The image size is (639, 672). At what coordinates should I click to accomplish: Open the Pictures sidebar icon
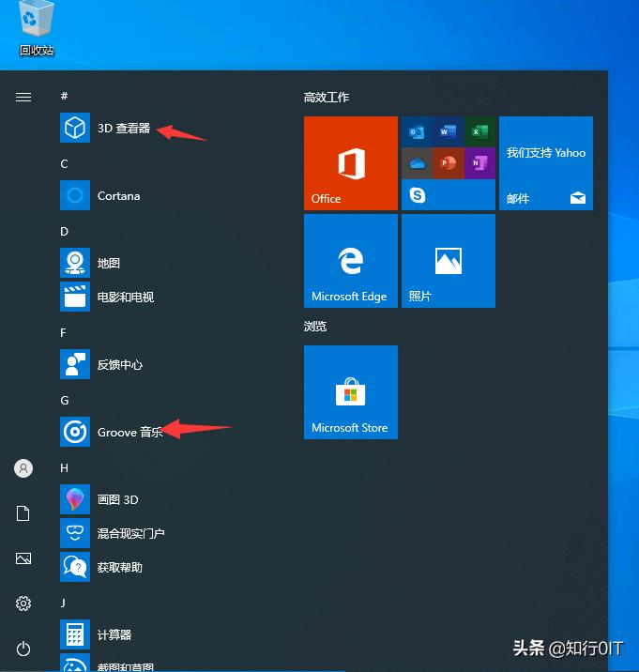click(x=23, y=558)
